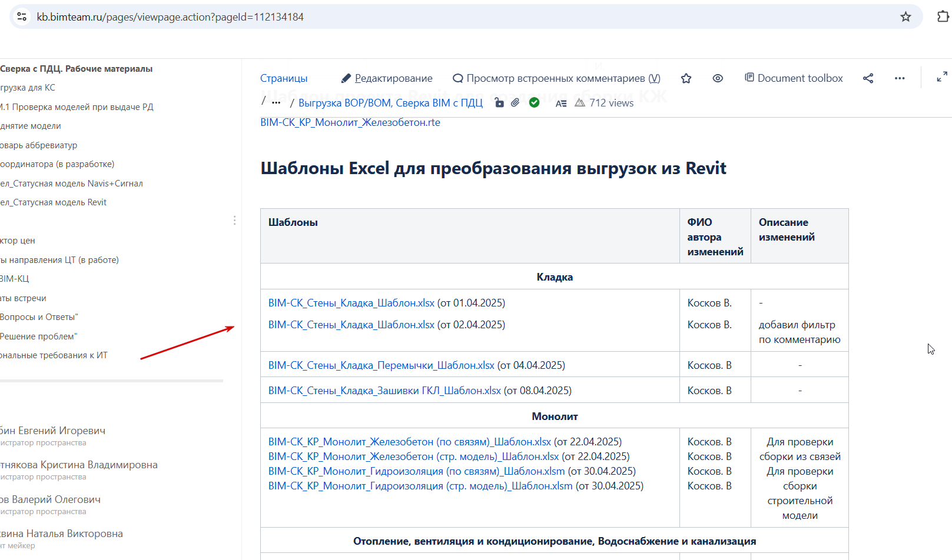
Task: Open browser extensions puzzle icon
Action: pyautogui.click(x=943, y=16)
